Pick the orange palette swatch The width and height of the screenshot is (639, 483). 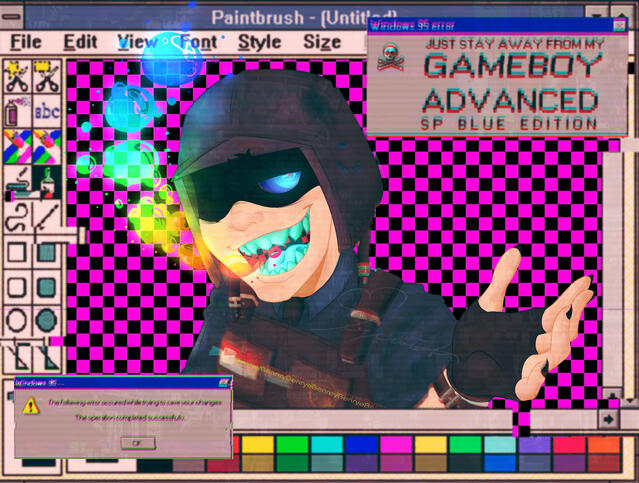click(x=604, y=445)
